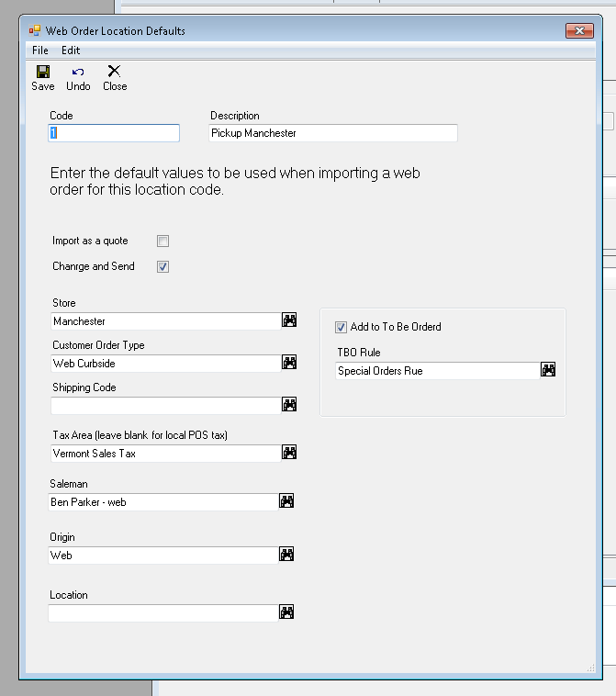Click the window title bar app icon
This screenshot has width=616, height=696.
click(x=35, y=30)
